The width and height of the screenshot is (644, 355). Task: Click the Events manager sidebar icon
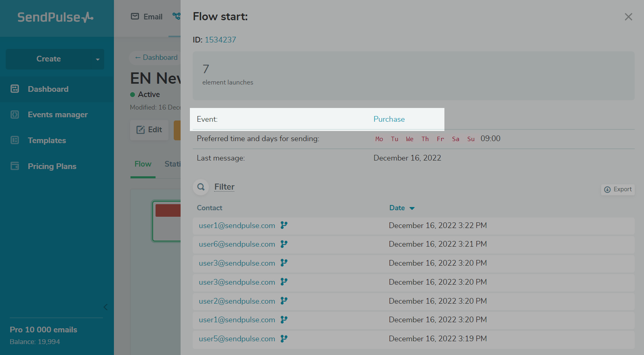pyautogui.click(x=15, y=114)
